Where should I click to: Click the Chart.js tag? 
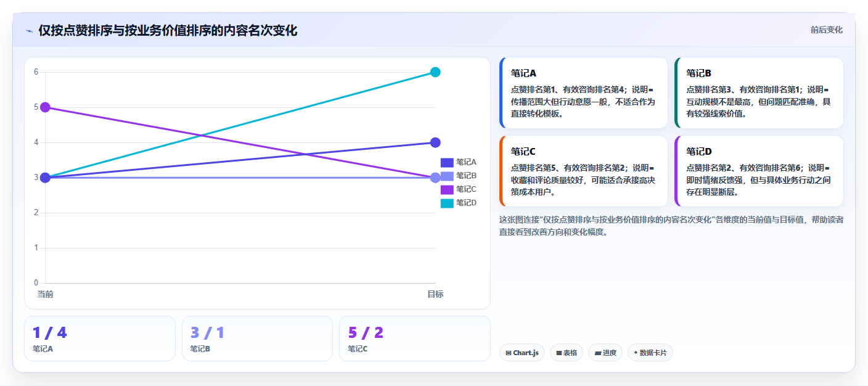(522, 353)
